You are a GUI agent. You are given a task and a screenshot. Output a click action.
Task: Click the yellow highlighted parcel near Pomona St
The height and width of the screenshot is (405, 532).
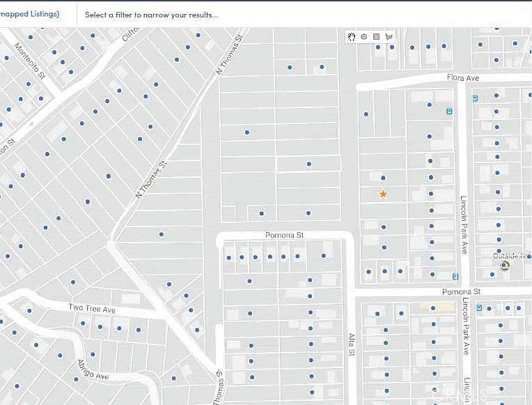pos(438,307)
